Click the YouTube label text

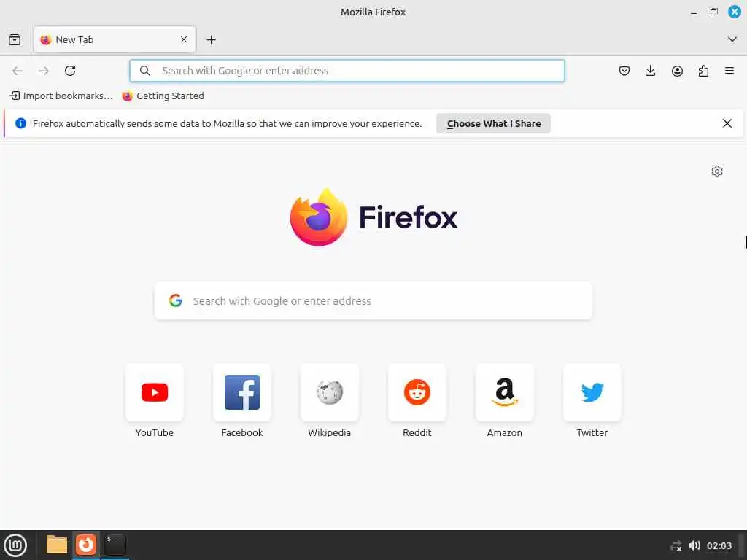pyautogui.click(x=155, y=432)
